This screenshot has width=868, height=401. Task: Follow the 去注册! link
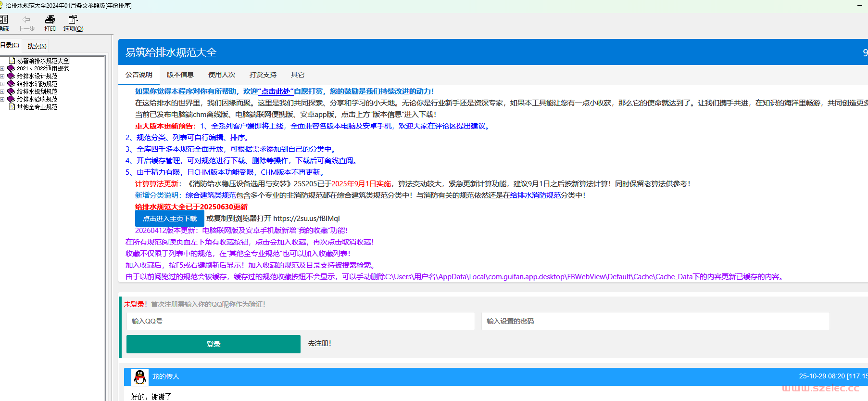click(x=320, y=343)
